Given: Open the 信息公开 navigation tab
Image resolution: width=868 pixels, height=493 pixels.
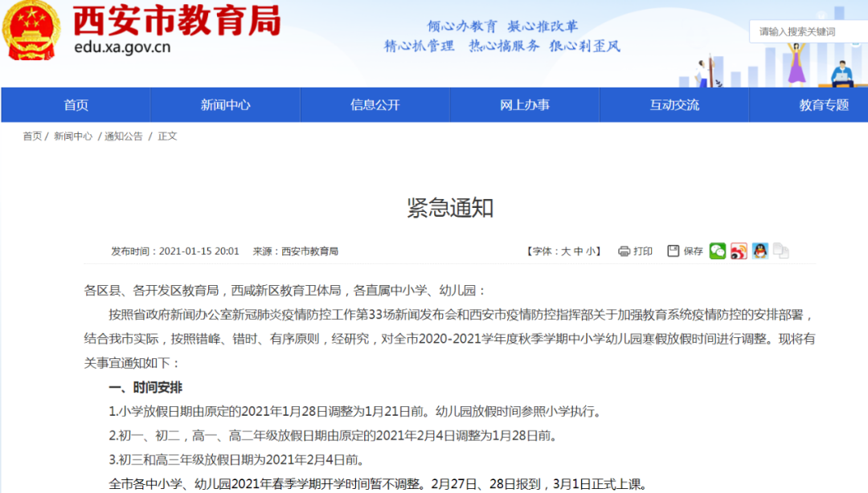Looking at the screenshot, I should 375,105.
